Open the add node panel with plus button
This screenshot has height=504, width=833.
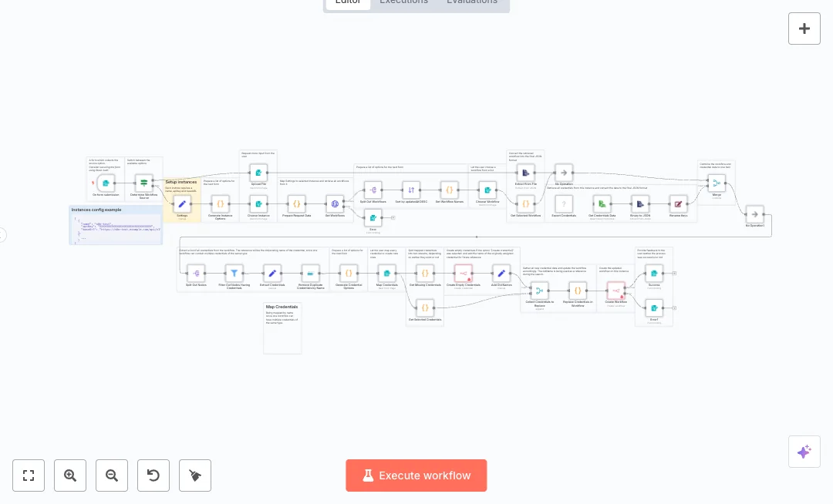804,29
